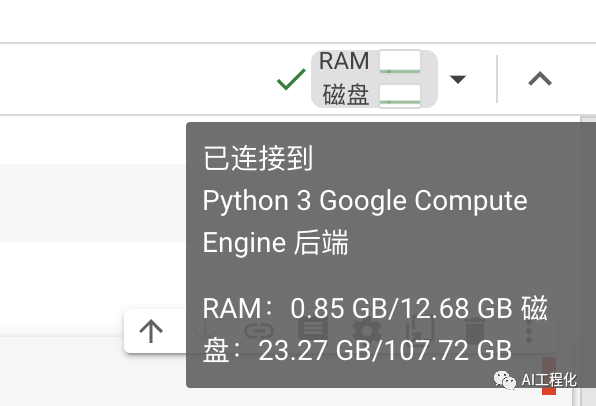The height and width of the screenshot is (406, 596).
Task: Open the RAM and 磁盘 resource indicator
Action: coord(374,79)
